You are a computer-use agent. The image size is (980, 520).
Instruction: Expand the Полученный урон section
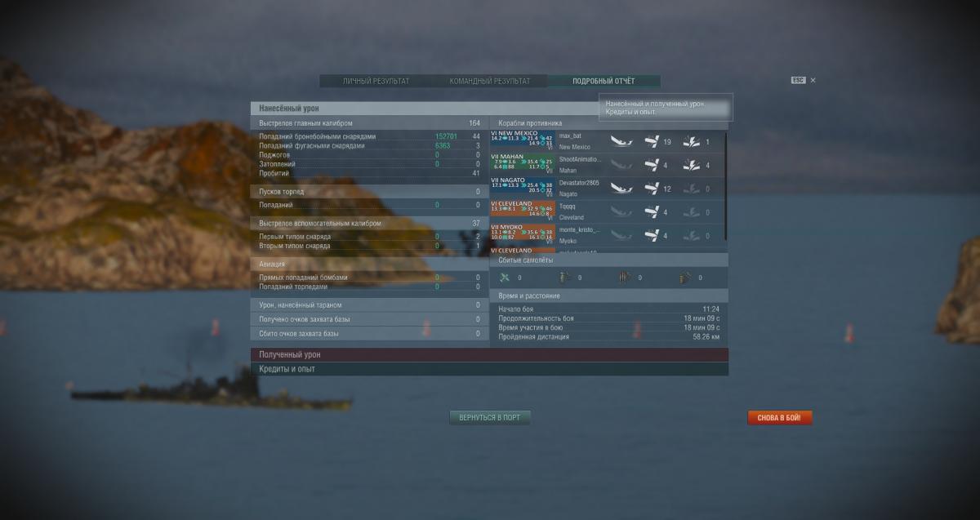click(x=488, y=355)
